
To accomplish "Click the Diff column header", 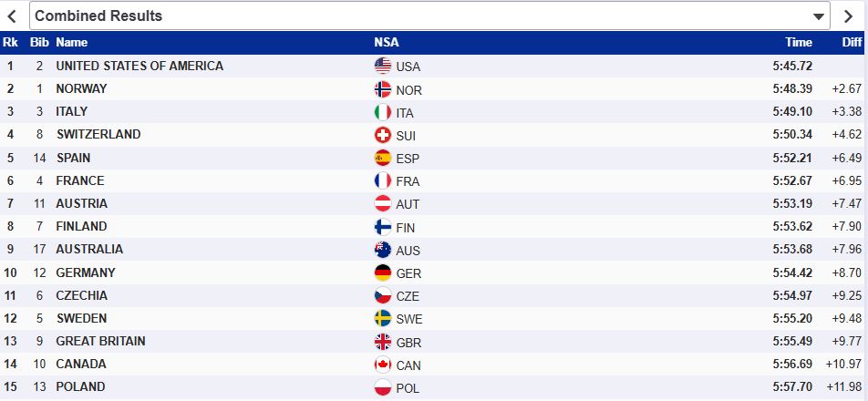I will pos(852,42).
